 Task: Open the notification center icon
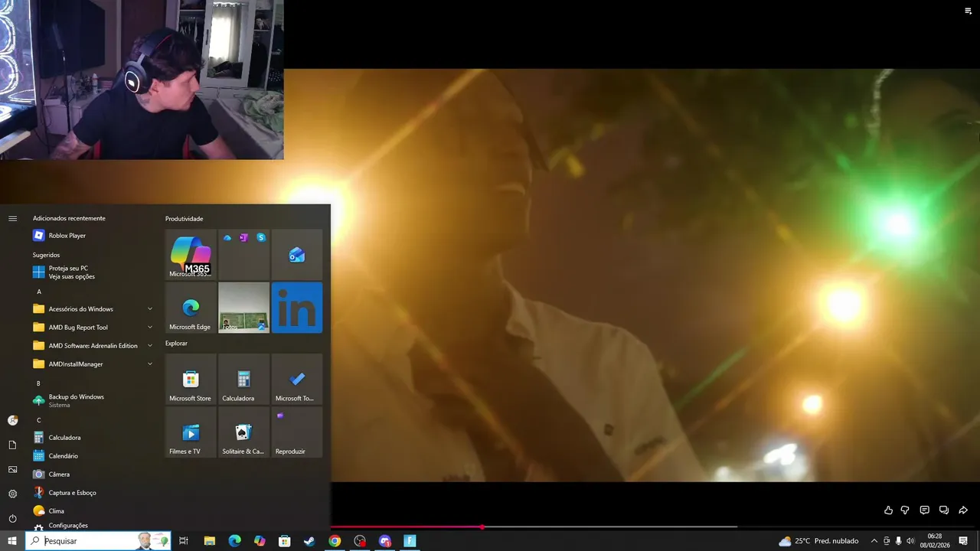point(963,541)
